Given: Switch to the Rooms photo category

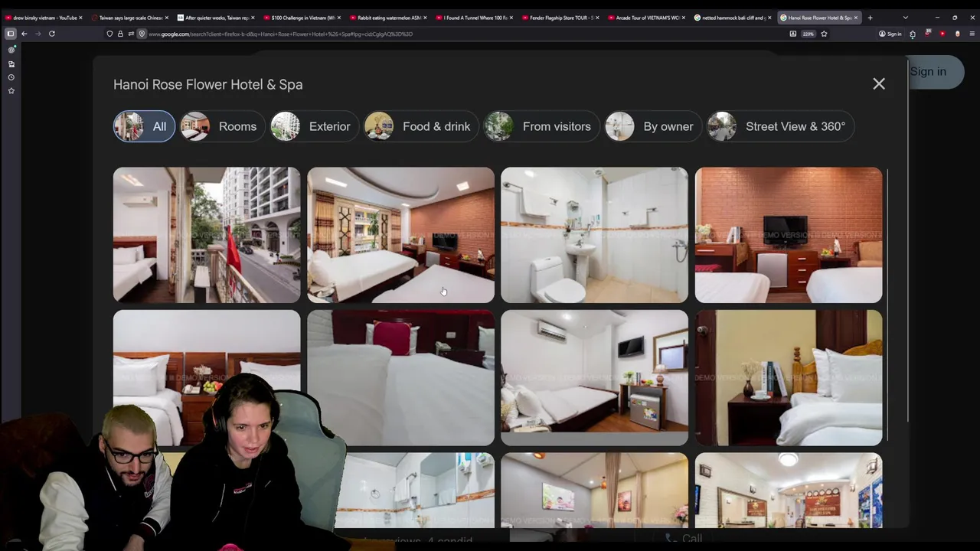Looking at the screenshot, I should [x=222, y=126].
